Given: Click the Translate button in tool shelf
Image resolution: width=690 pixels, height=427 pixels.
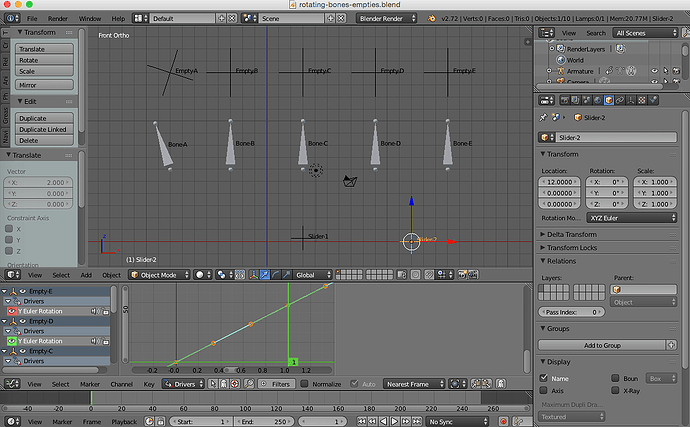Looking at the screenshot, I should click(44, 49).
